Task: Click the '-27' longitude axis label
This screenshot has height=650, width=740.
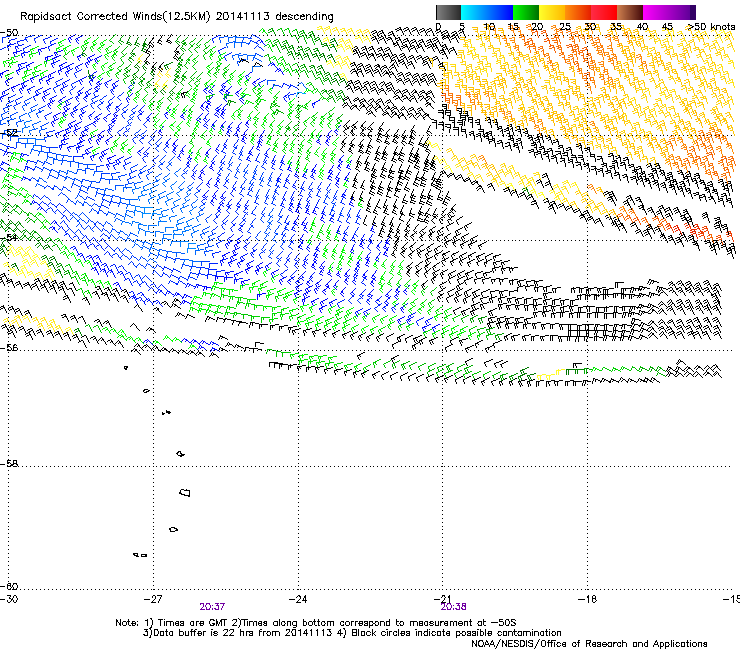Action: pyautogui.click(x=153, y=599)
